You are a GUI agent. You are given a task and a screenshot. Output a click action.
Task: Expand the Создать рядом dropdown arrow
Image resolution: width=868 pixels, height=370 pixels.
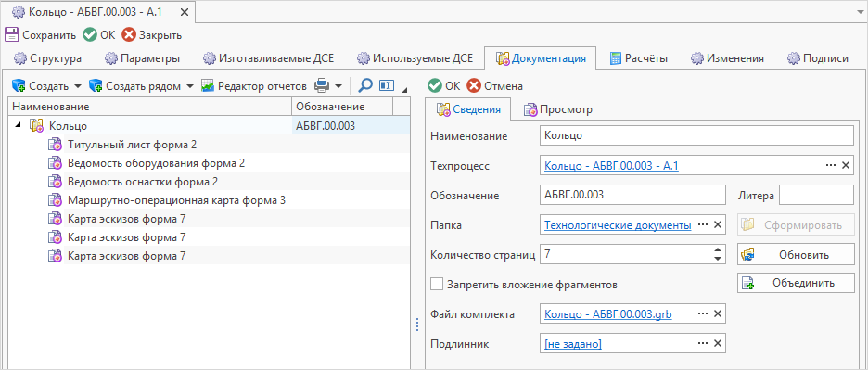pos(189,86)
